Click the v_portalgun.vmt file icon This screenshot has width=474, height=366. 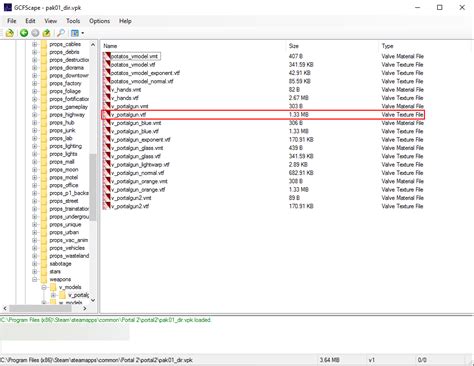(107, 106)
